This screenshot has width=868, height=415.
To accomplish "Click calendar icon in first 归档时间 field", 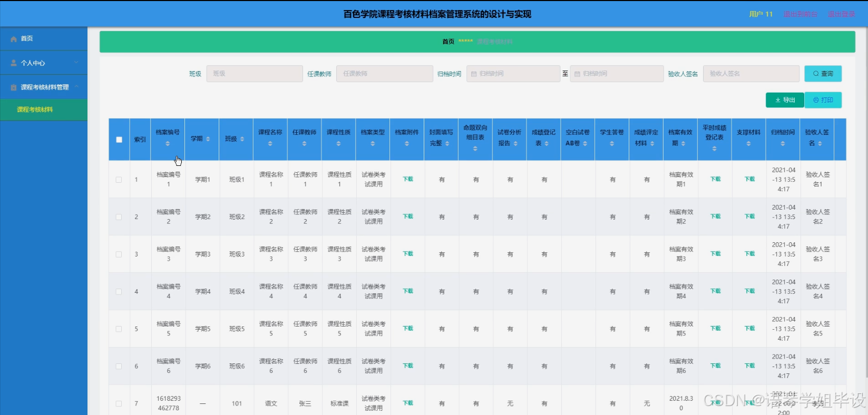I will point(474,74).
